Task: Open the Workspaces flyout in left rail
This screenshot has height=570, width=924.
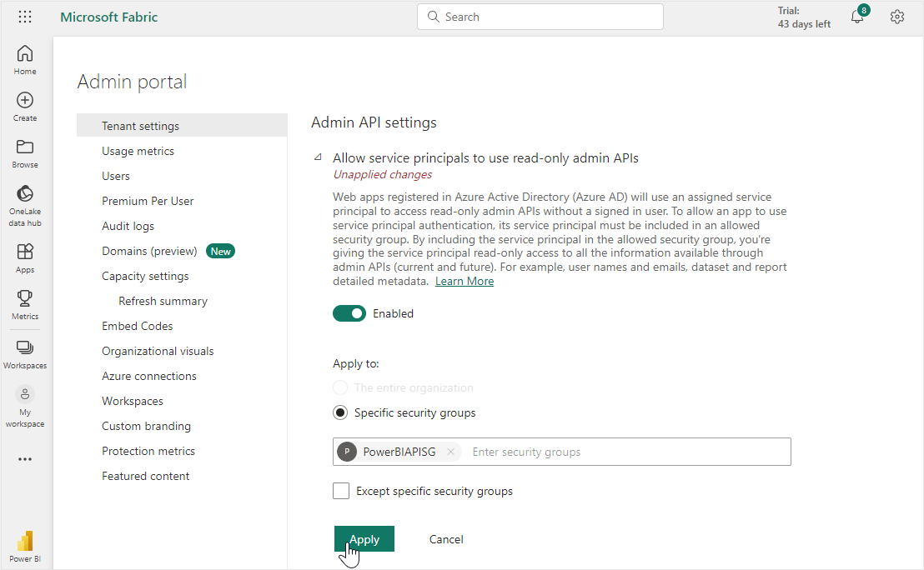Action: click(25, 353)
